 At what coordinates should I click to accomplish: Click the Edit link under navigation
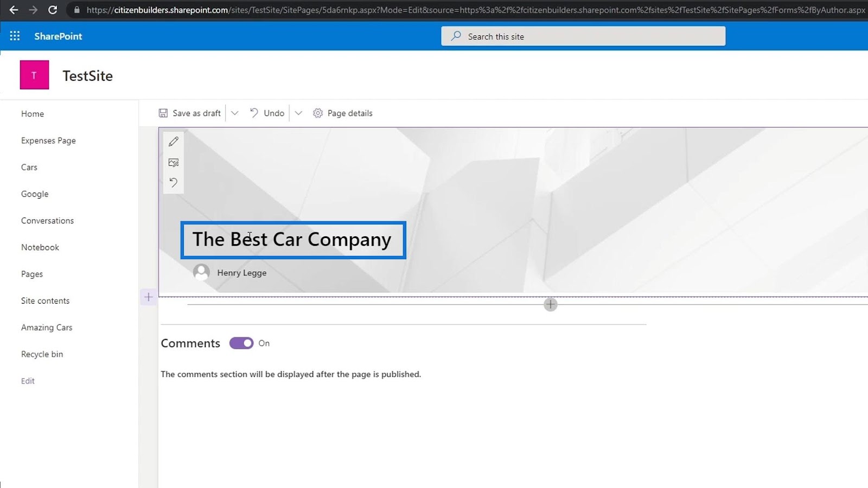[28, 381]
